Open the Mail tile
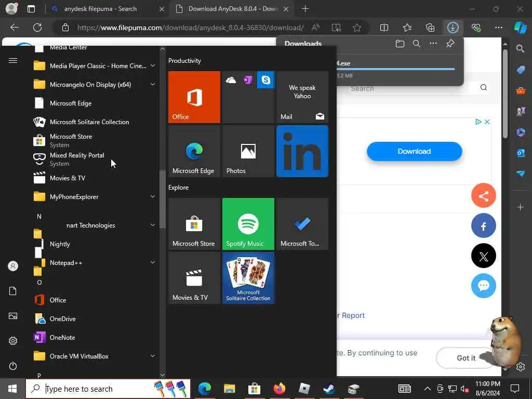Viewport: 532px width, 399px height. (x=302, y=97)
